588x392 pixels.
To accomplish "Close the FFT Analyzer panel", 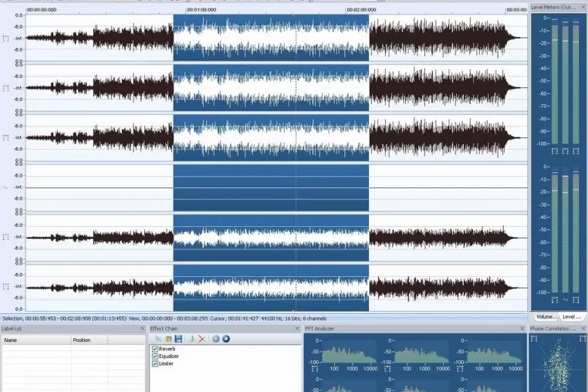I will tap(522, 329).
